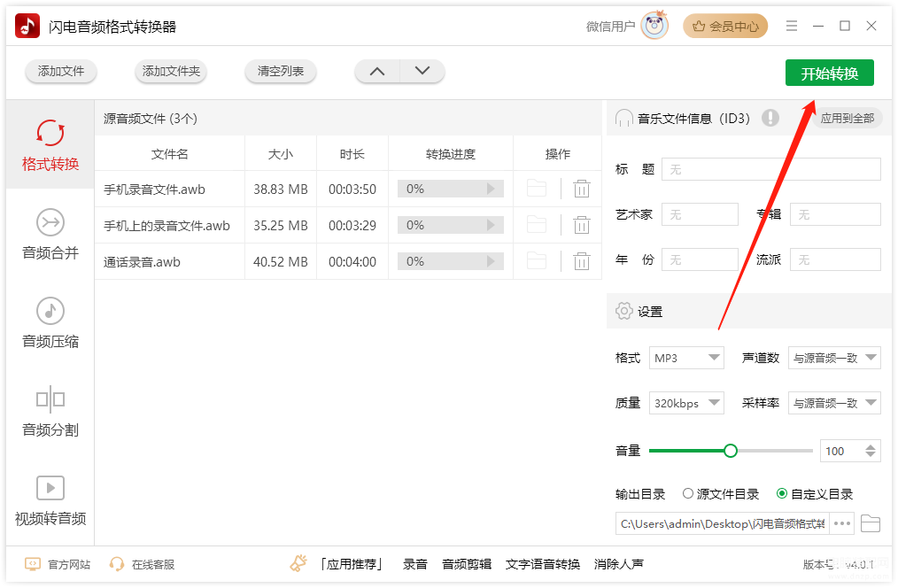Click thumbs-up icon on 会员中心
This screenshot has height=588, width=898.
coord(698,27)
